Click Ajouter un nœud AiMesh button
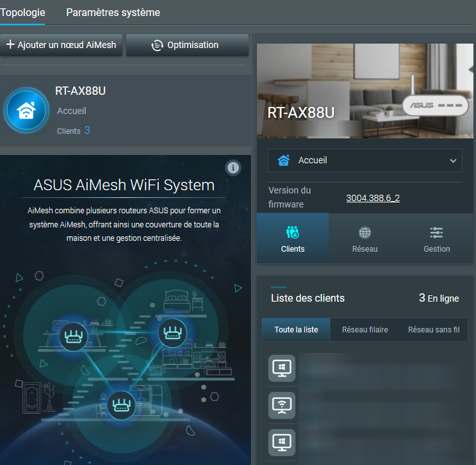476x465 pixels. pos(61,45)
